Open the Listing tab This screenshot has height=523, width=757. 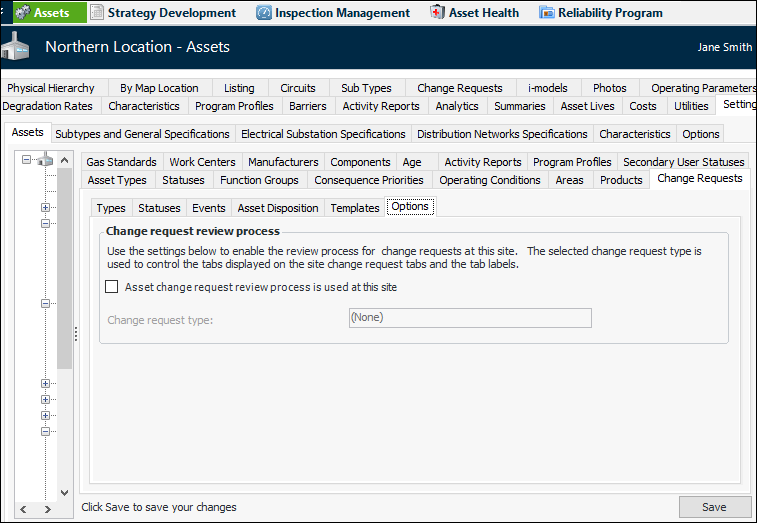point(239,88)
